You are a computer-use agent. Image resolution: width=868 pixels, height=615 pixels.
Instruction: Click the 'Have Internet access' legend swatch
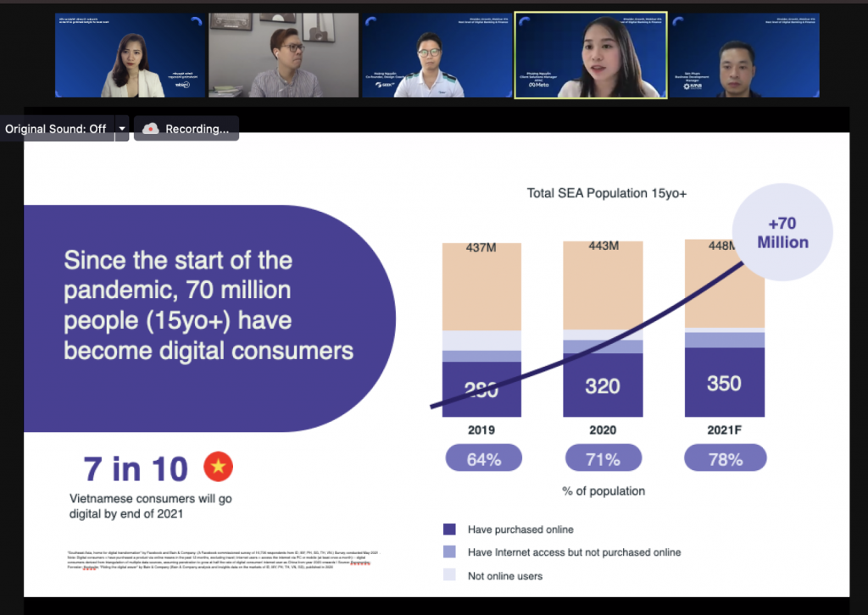coord(449,552)
